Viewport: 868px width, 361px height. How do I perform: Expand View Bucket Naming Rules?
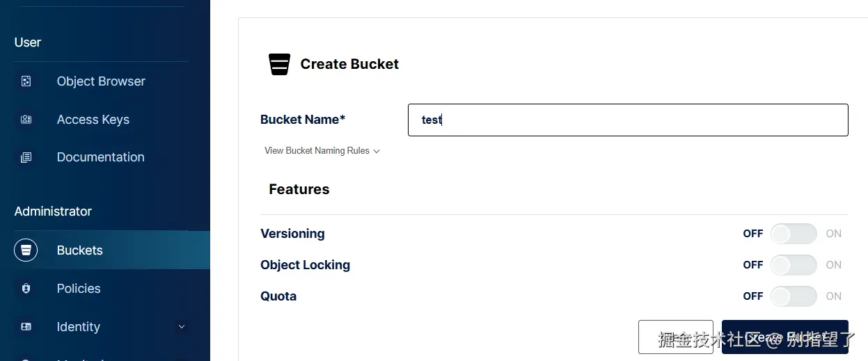pyautogui.click(x=322, y=151)
